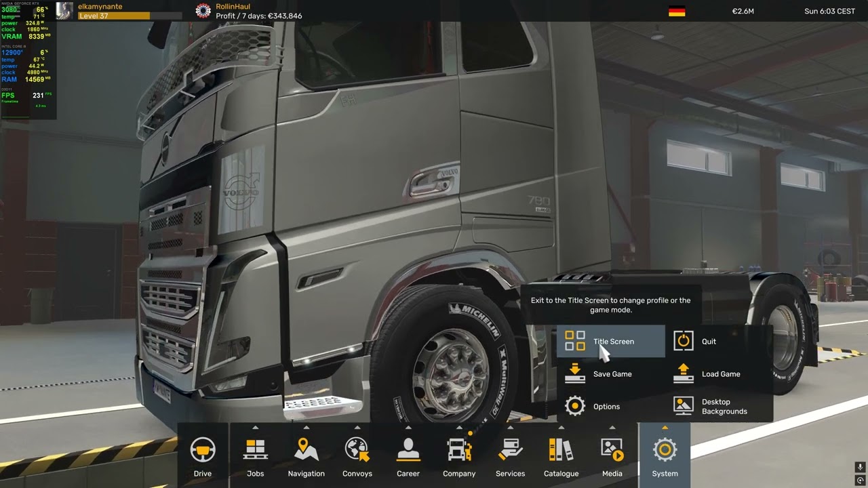
Task: Click the €2.6M money balance
Action: (x=743, y=11)
